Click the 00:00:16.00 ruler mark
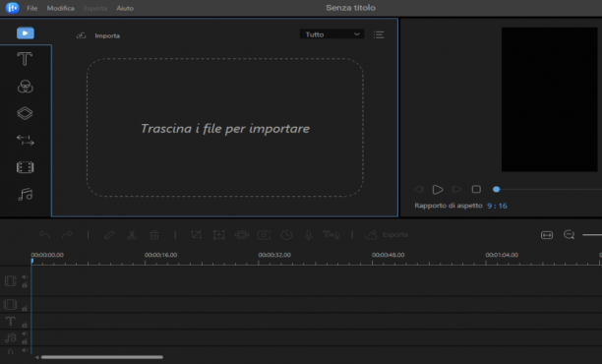This screenshot has height=364, width=602. [160, 255]
